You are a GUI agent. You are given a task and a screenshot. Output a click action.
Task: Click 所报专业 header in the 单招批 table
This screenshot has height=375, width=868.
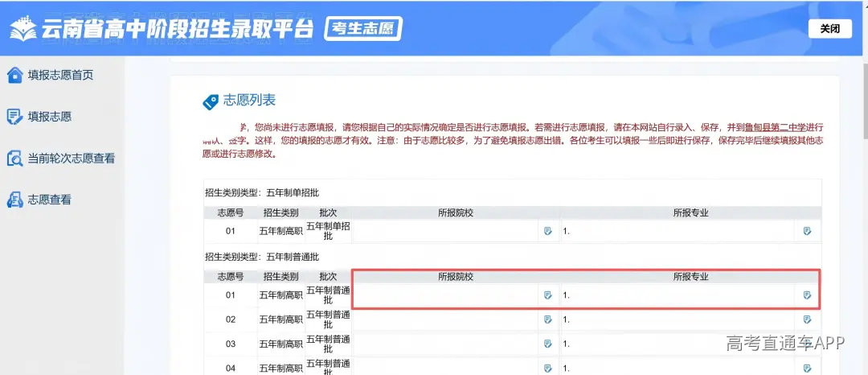coord(691,212)
